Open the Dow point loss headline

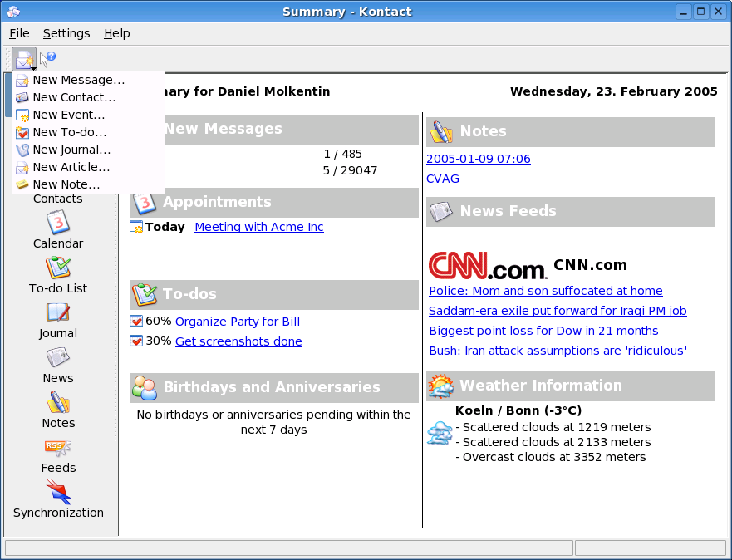(543, 331)
